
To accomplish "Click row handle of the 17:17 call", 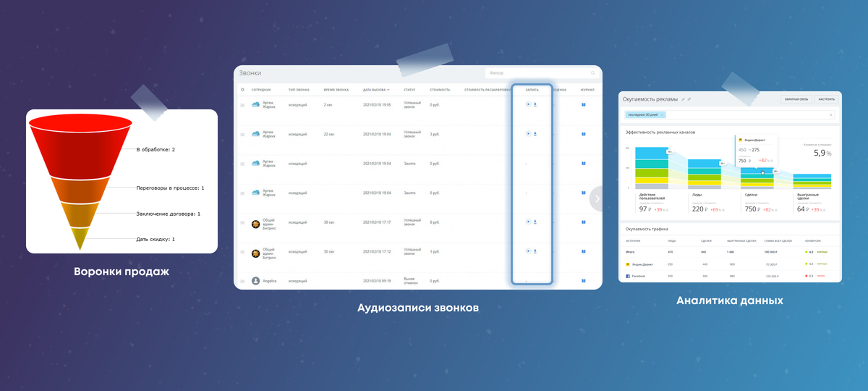I will pos(243,223).
